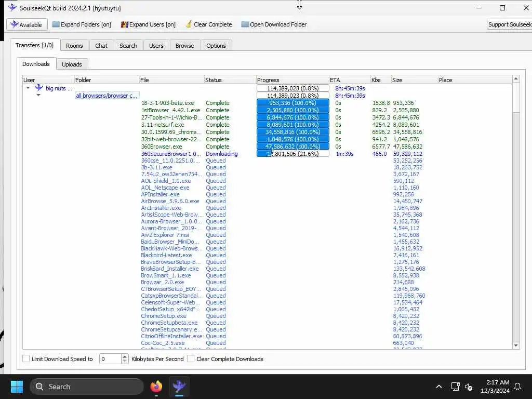Screen dimensions: 532x399
Task: Click the taskbar clock showing 2:17 AM
Action: pos(495,387)
